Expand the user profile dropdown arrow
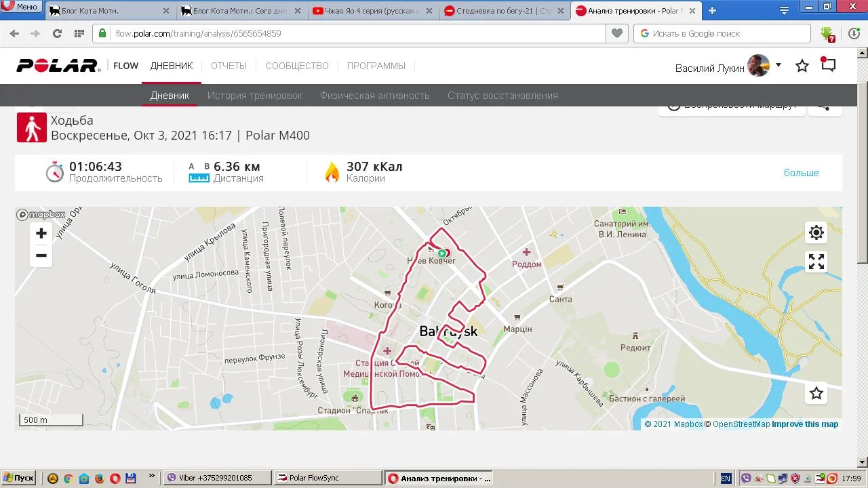Image resolution: width=868 pixels, height=488 pixels. click(x=778, y=65)
